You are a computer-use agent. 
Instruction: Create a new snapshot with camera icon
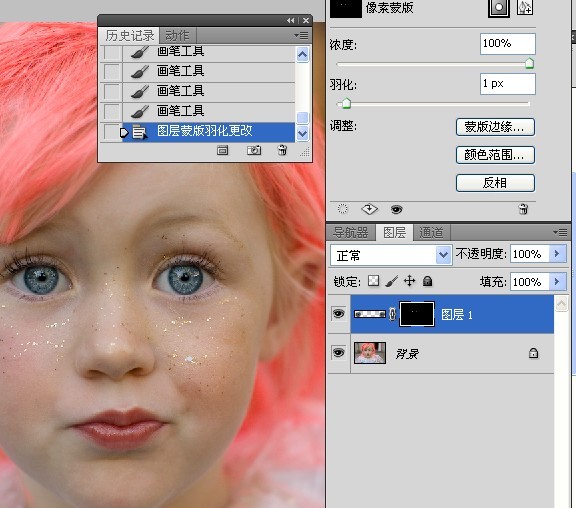(254, 150)
